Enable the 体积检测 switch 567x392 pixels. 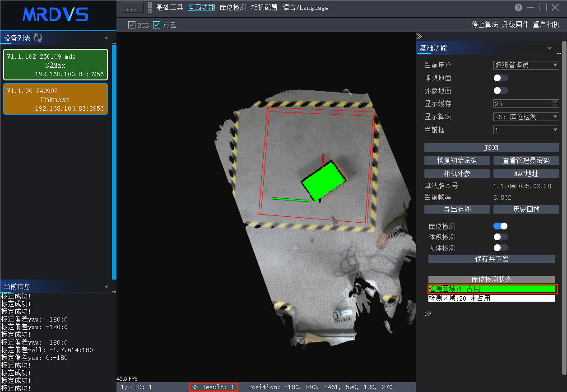pyautogui.click(x=501, y=237)
